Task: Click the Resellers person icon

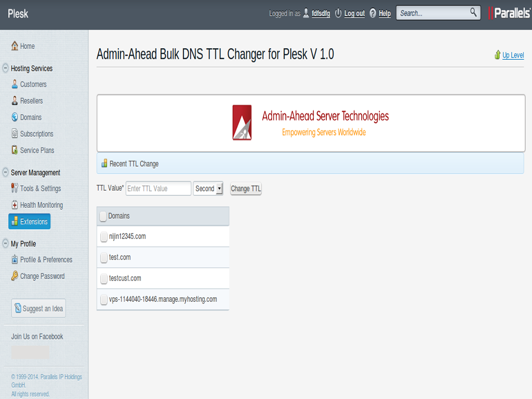Action: [x=15, y=100]
